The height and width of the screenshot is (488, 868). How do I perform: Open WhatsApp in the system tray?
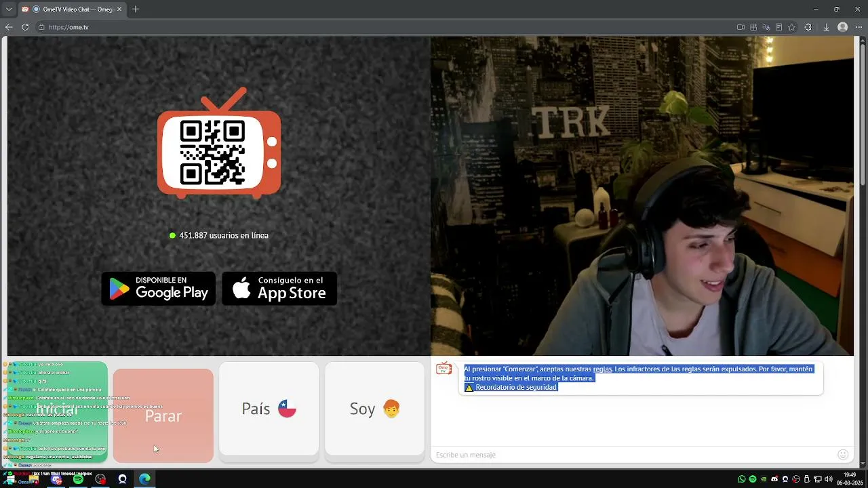click(x=742, y=479)
